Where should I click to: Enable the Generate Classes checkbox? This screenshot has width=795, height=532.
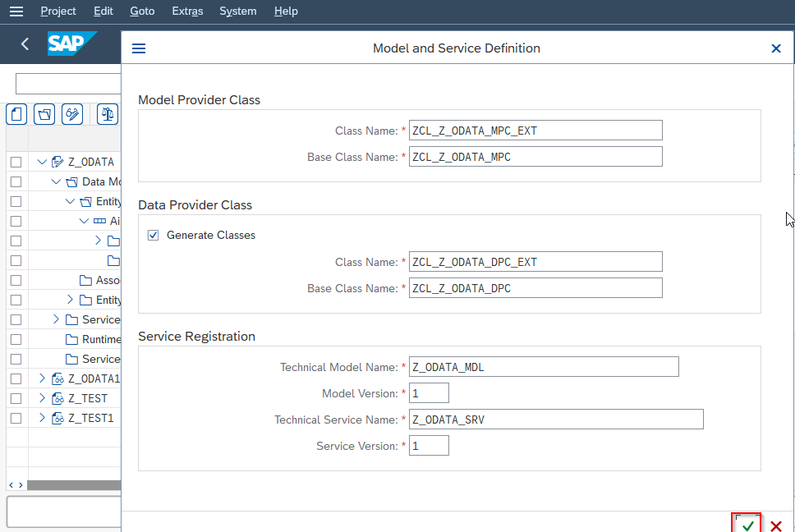coord(153,235)
